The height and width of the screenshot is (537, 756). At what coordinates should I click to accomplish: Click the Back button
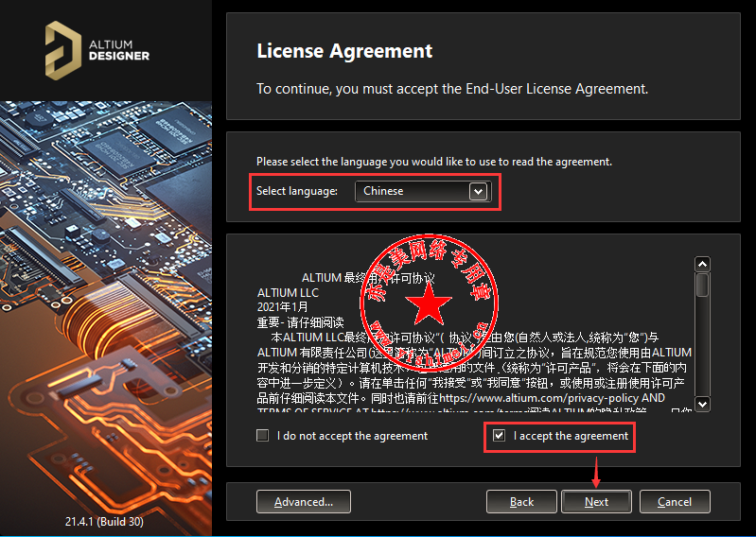521,502
